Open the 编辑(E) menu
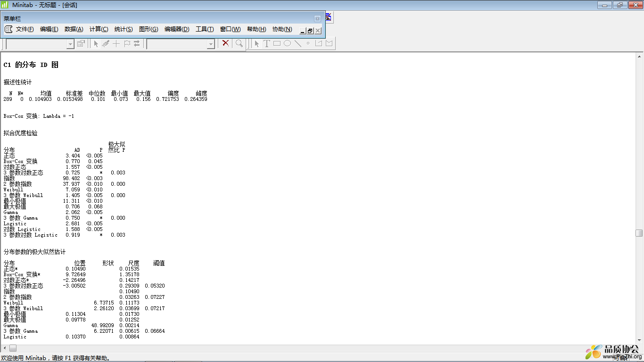 tap(49, 29)
